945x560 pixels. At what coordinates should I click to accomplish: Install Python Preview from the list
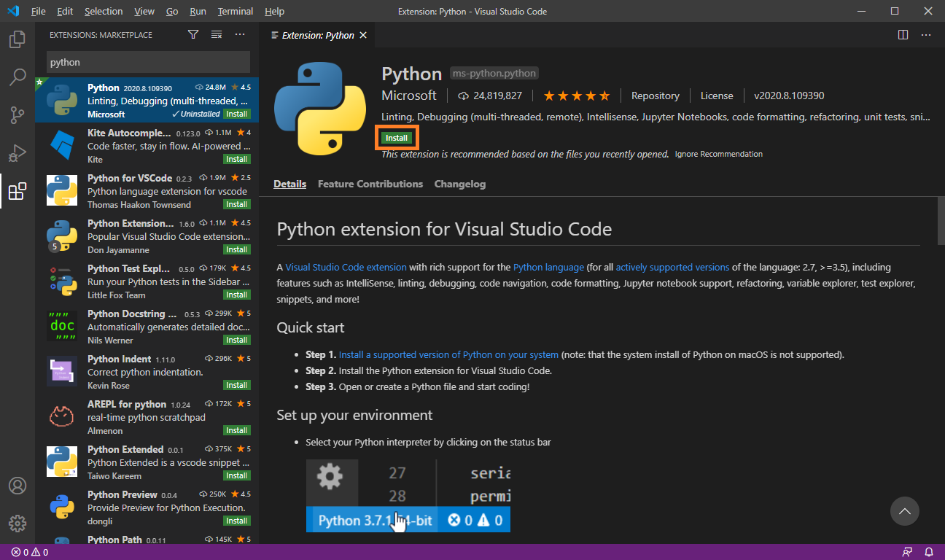click(237, 521)
